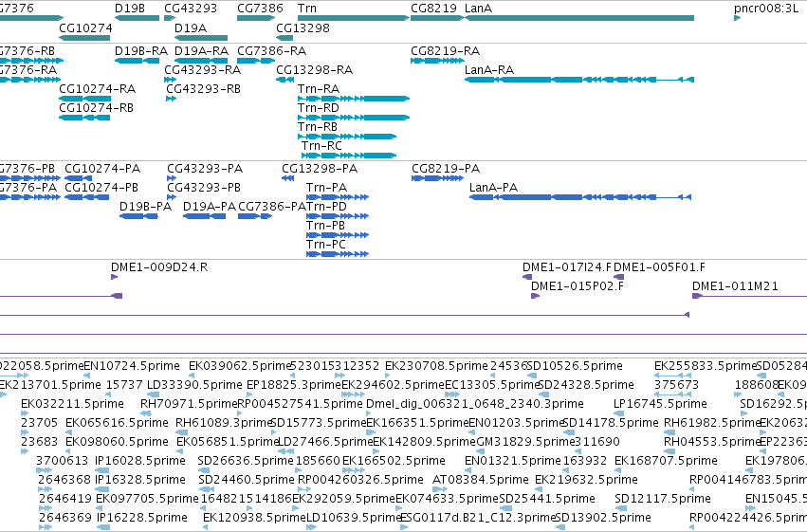
Task: Open the Trn-RC transcript label
Action: pyautogui.click(x=321, y=146)
